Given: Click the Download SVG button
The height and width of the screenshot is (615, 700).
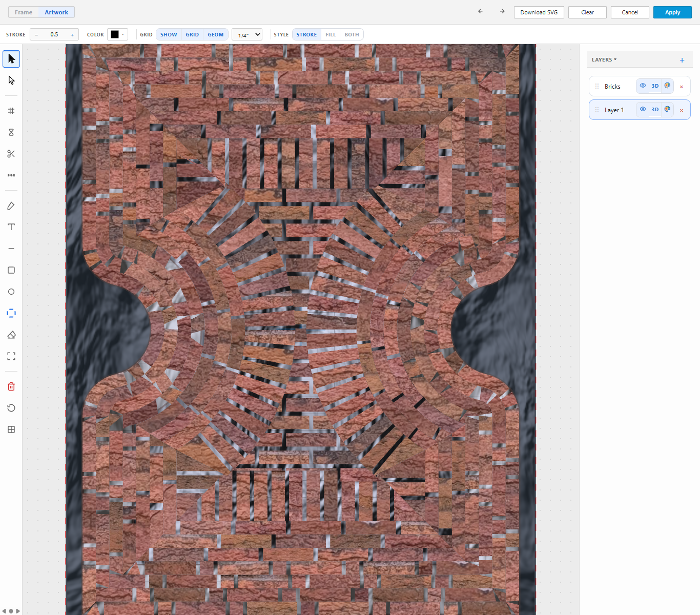Looking at the screenshot, I should (539, 12).
